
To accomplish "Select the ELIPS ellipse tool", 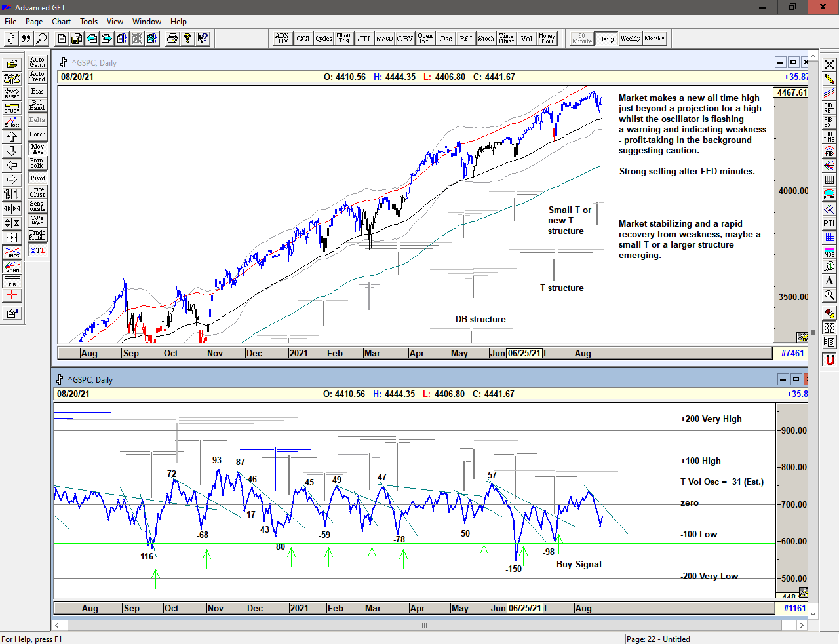I will [x=829, y=194].
